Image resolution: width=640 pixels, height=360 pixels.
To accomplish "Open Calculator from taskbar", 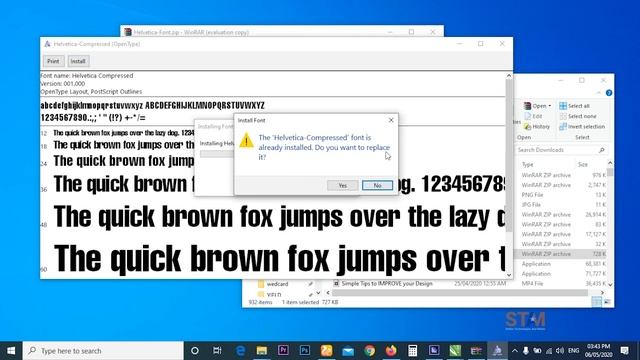I will pos(413,351).
